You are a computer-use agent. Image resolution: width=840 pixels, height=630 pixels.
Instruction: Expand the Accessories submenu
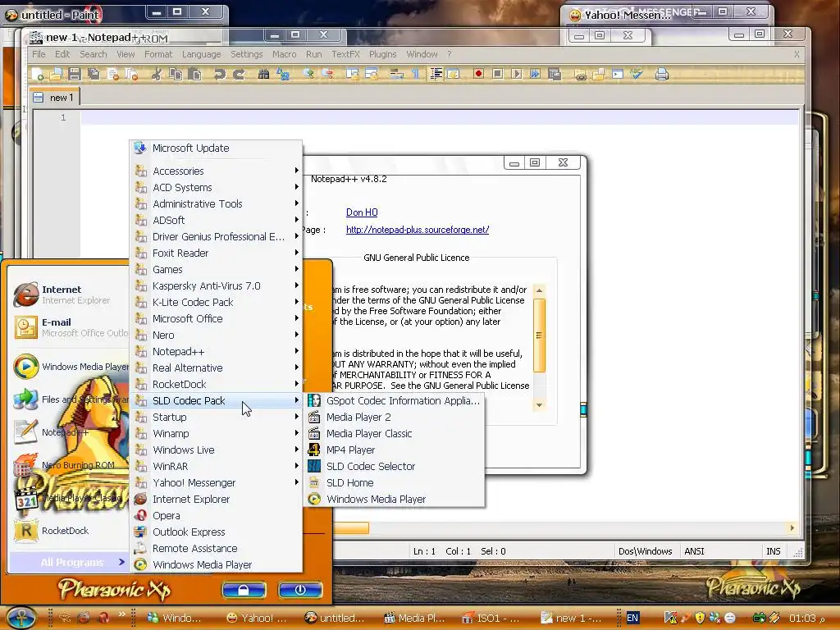point(217,171)
